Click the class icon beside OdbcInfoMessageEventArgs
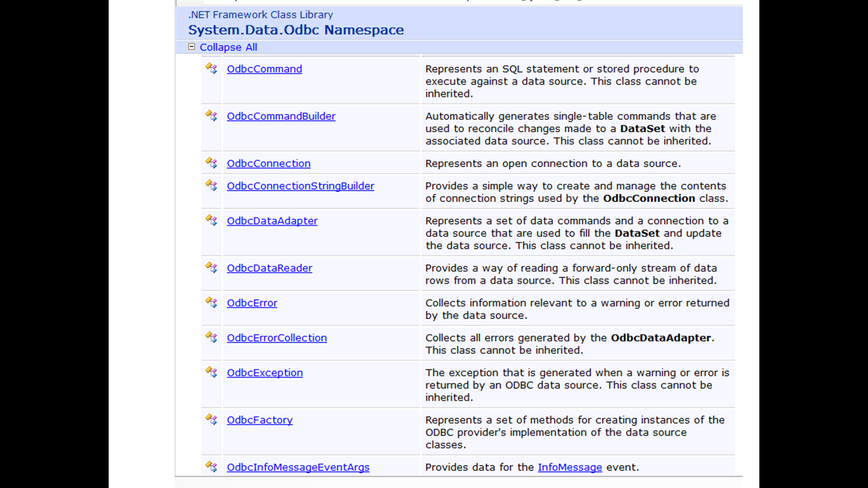This screenshot has width=868, height=488. 212,466
